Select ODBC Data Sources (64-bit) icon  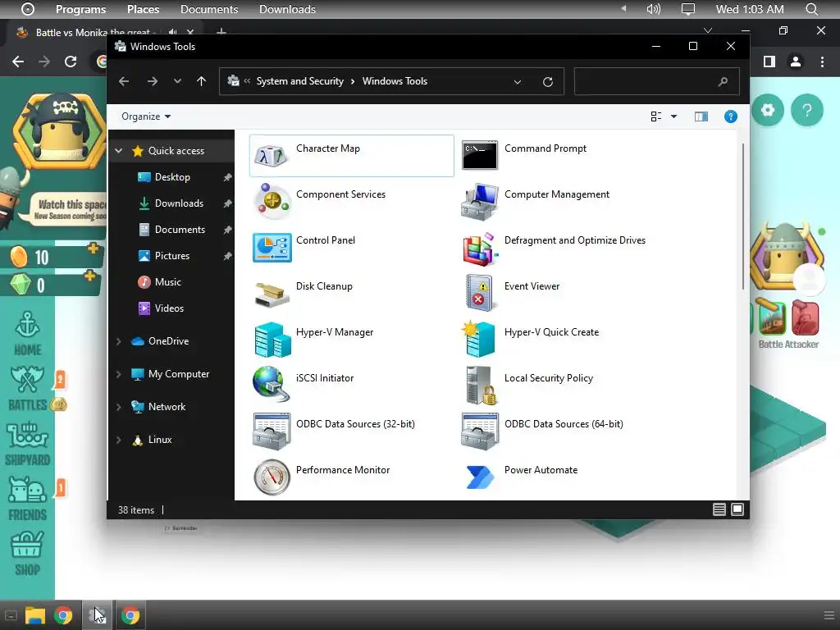coord(480,431)
